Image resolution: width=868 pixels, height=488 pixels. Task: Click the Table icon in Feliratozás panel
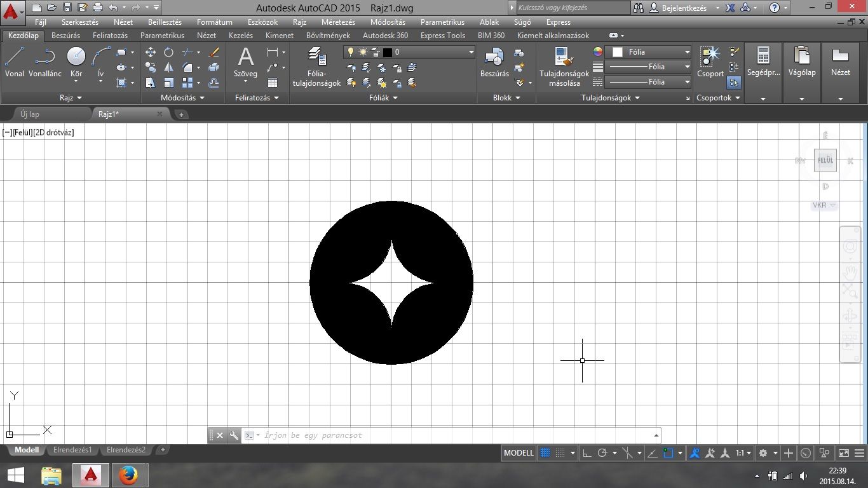point(273,83)
